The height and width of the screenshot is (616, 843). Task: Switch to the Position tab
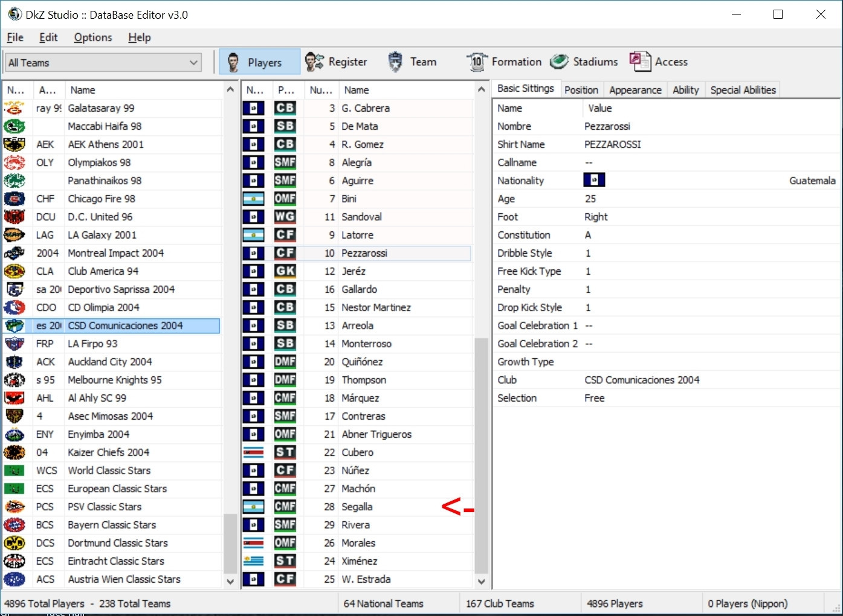pyautogui.click(x=581, y=90)
